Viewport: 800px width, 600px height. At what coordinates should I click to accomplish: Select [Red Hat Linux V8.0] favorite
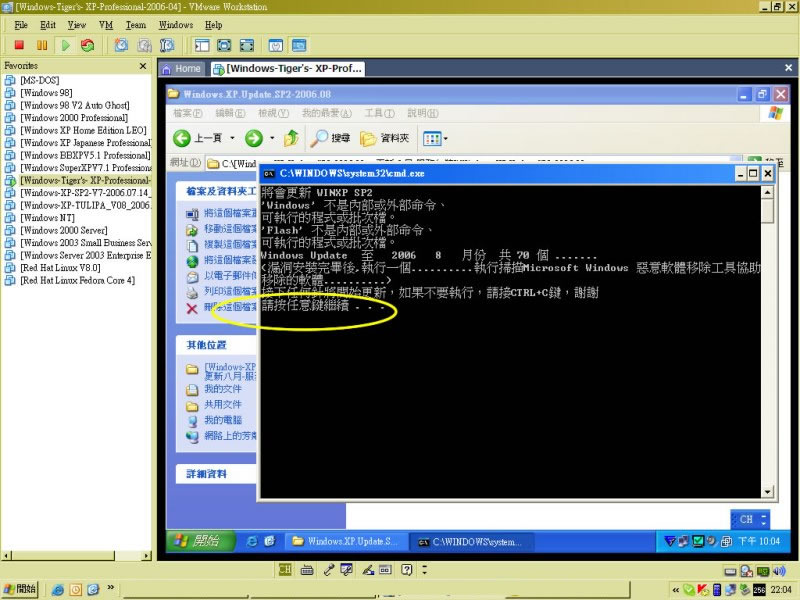coord(60,268)
